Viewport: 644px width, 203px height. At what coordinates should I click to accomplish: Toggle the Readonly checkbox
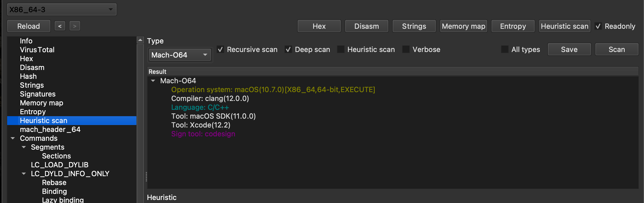[x=598, y=26]
